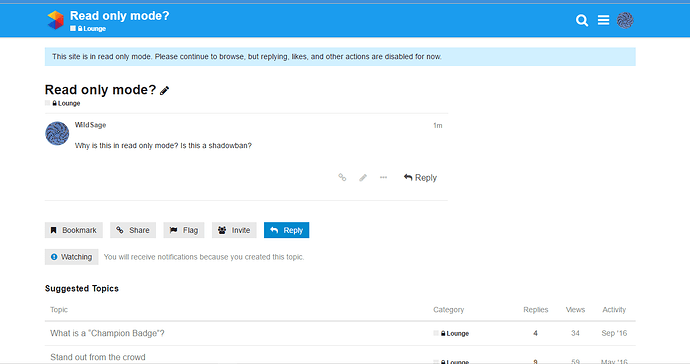Click the Share button
The image size is (690, 364).
point(133,230)
